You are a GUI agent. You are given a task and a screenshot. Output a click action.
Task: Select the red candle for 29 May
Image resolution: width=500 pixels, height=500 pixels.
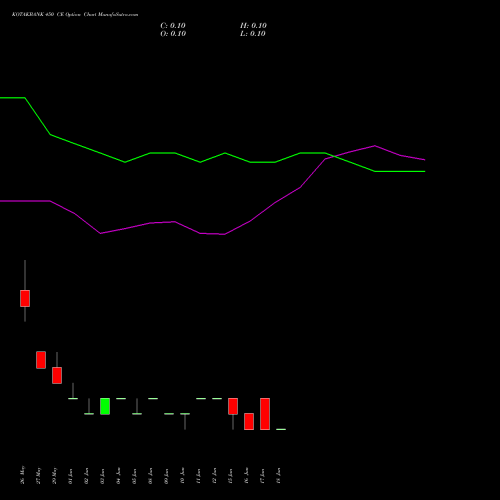(57, 375)
